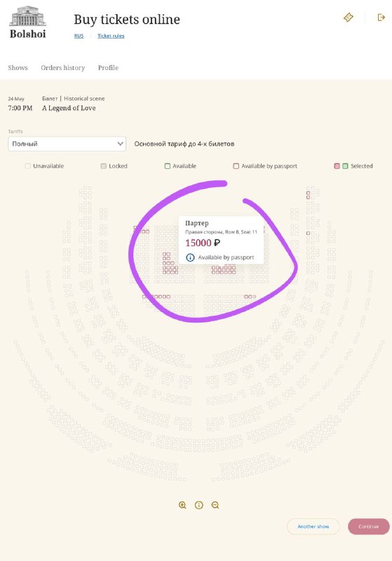The height and width of the screenshot is (561, 392).
Task: Click the Locked legend box
Action: pos(104,166)
